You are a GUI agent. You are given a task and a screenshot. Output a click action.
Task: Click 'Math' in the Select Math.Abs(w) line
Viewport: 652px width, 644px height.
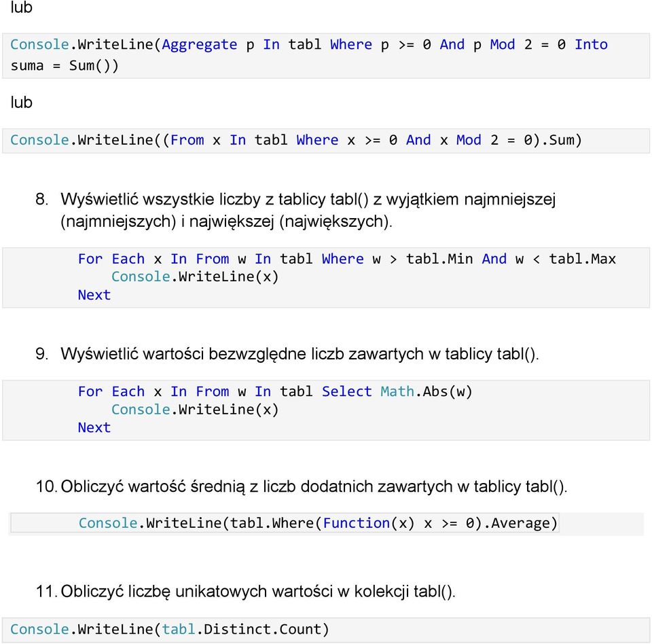click(x=397, y=391)
